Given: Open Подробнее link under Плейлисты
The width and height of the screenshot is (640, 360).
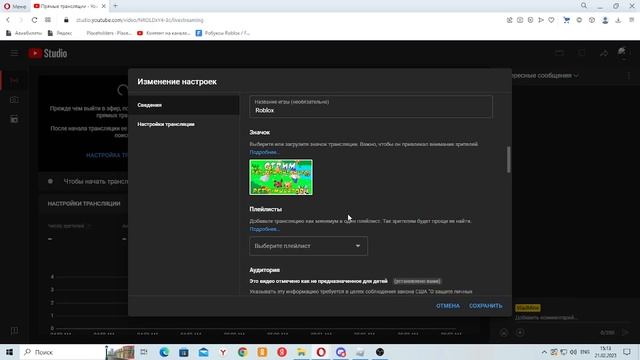Looking at the screenshot, I should pos(264,229).
